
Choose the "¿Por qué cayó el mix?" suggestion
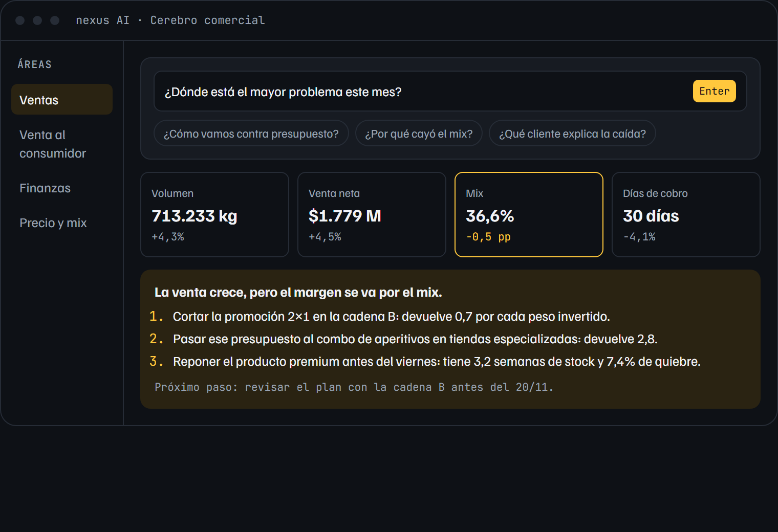(x=419, y=134)
